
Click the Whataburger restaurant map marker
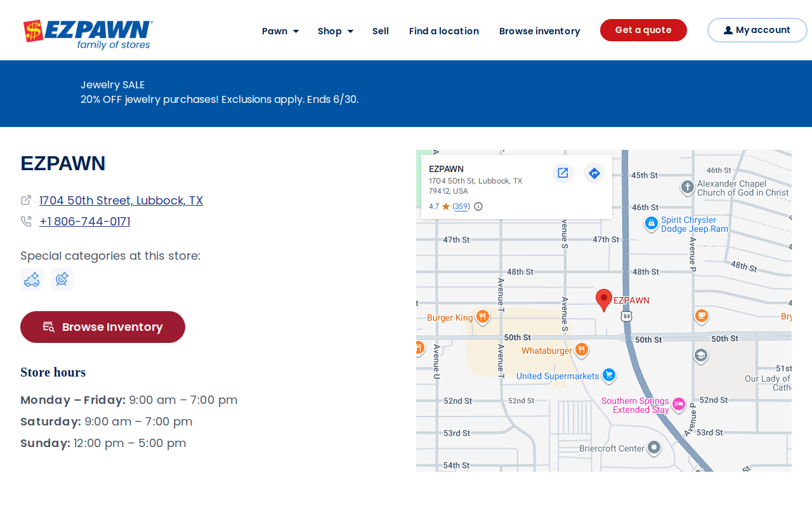582,350
